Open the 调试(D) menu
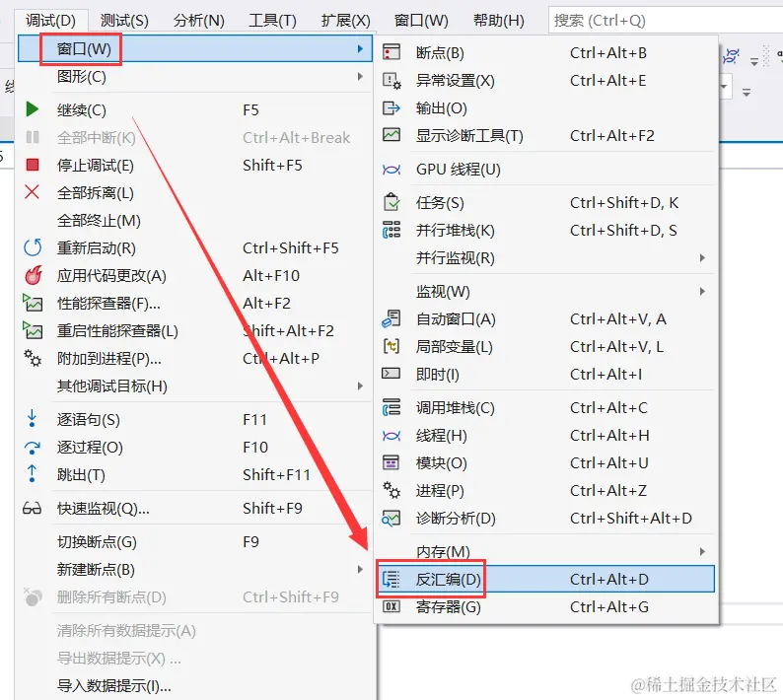 [51, 21]
